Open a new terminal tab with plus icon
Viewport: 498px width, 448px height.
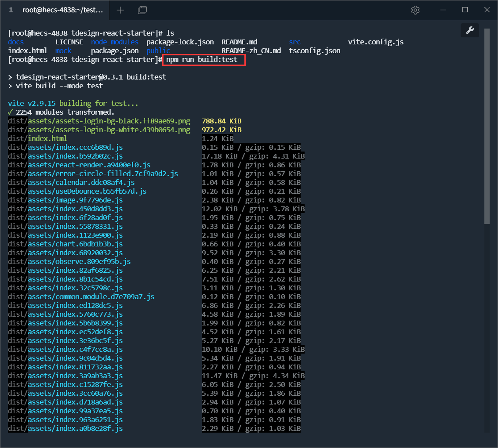(x=120, y=10)
